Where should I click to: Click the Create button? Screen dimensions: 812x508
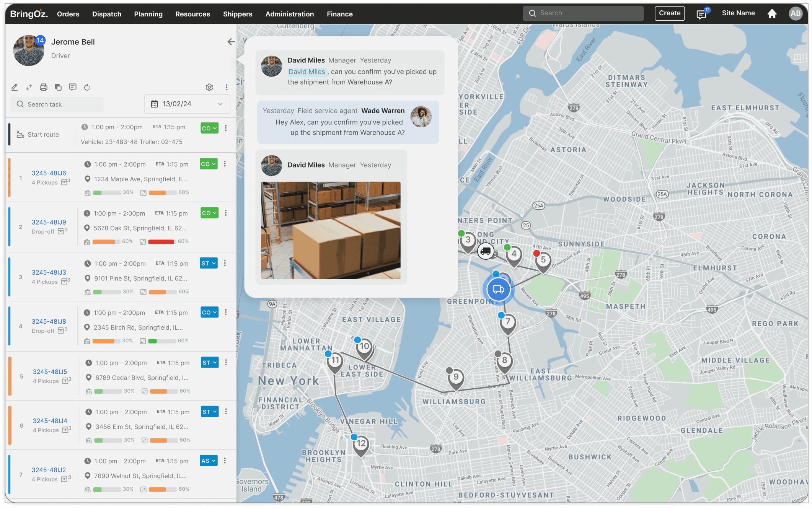(x=670, y=13)
